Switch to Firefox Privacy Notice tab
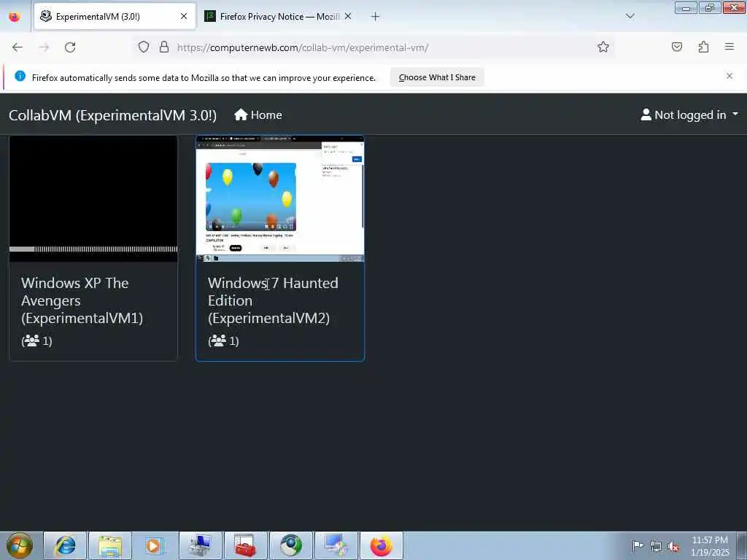 (279, 16)
